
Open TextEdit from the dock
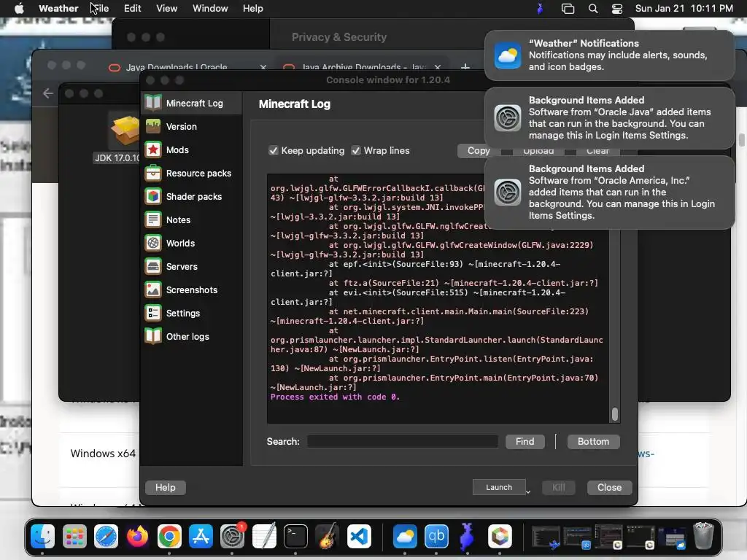[264, 537]
